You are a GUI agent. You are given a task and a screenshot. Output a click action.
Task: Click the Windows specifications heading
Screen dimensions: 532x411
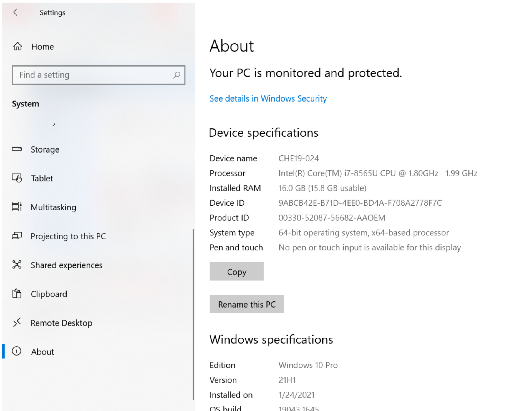click(x=271, y=339)
